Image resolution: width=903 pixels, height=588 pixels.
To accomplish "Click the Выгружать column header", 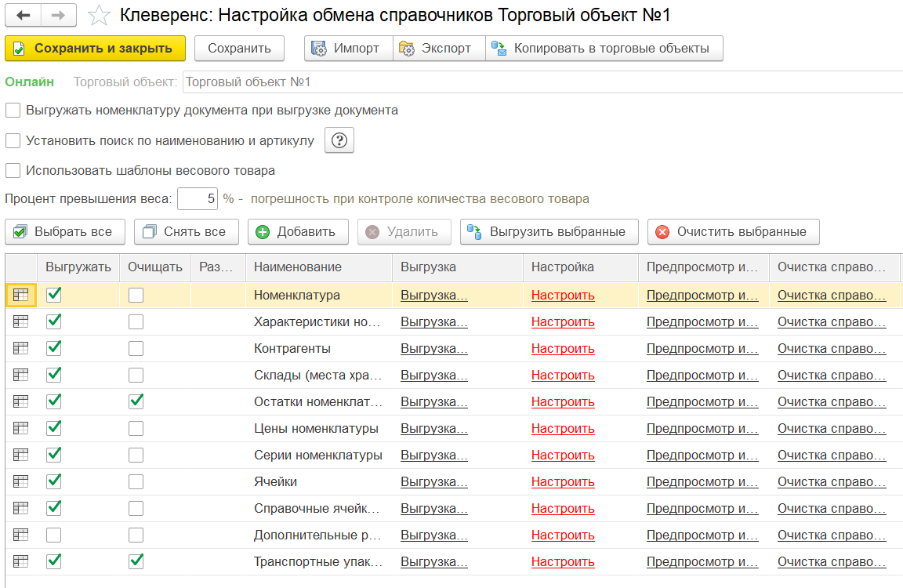I will pyautogui.click(x=78, y=267).
